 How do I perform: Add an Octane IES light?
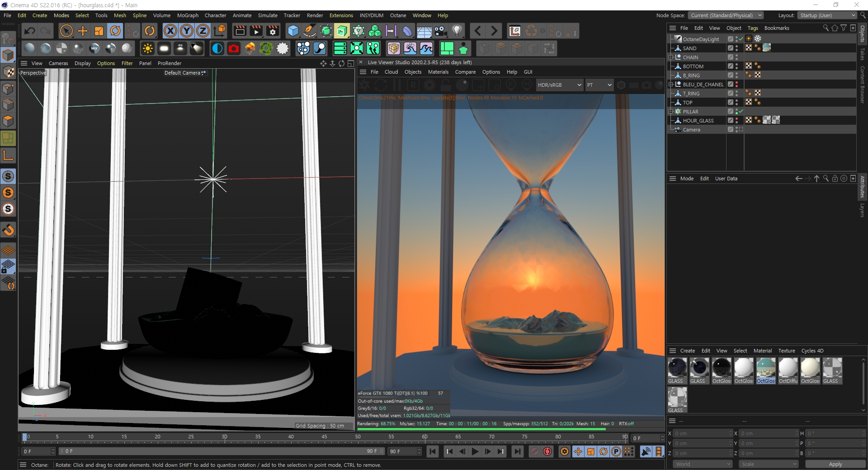(x=180, y=48)
